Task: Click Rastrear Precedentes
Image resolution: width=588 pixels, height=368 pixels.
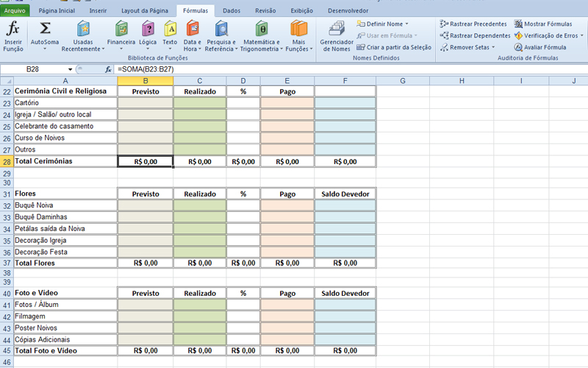Action: 473,24
